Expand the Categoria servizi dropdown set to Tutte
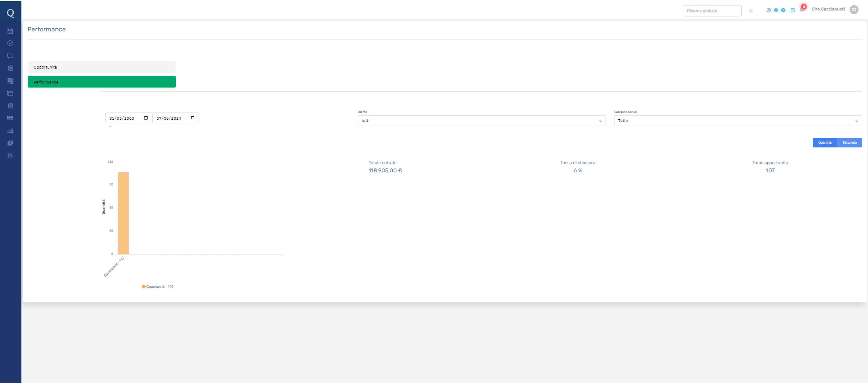868x383 pixels. click(x=738, y=121)
